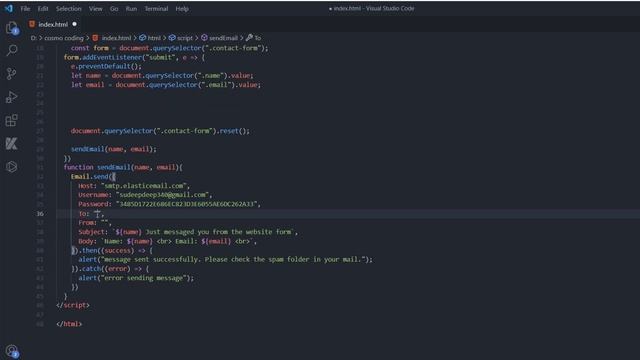This screenshot has height=360, width=640.
Task: Click the e.preventDefault(); line
Action: 106,66
